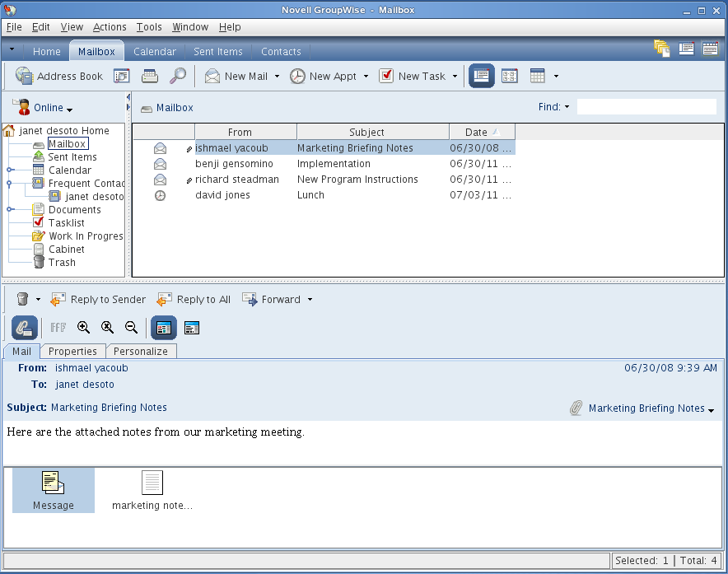
Task: Open the Actions menu
Action: 110,27
